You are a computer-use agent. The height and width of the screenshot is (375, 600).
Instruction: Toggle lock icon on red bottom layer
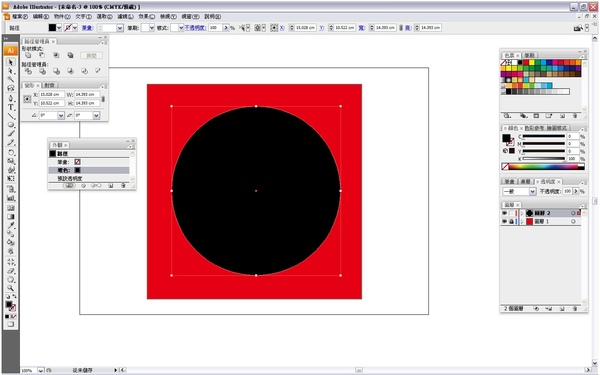pos(511,222)
